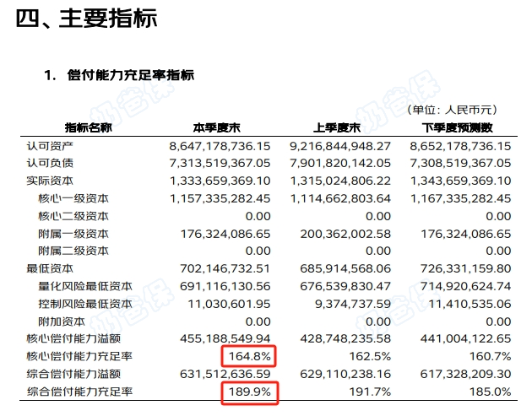
Task: Click the row label 综合偿付能力溢额
Action: [x=73, y=374]
